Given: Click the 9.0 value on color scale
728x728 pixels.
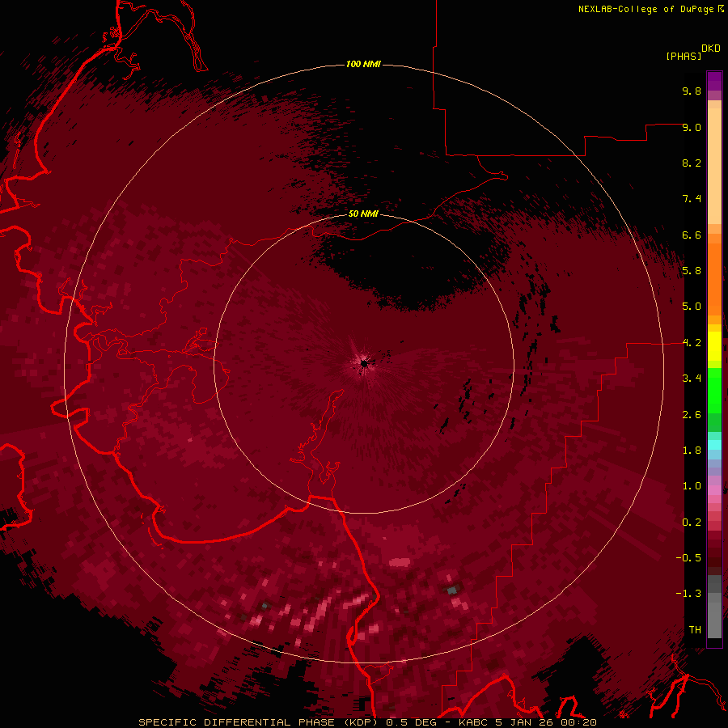Looking at the screenshot, I should (x=692, y=127).
